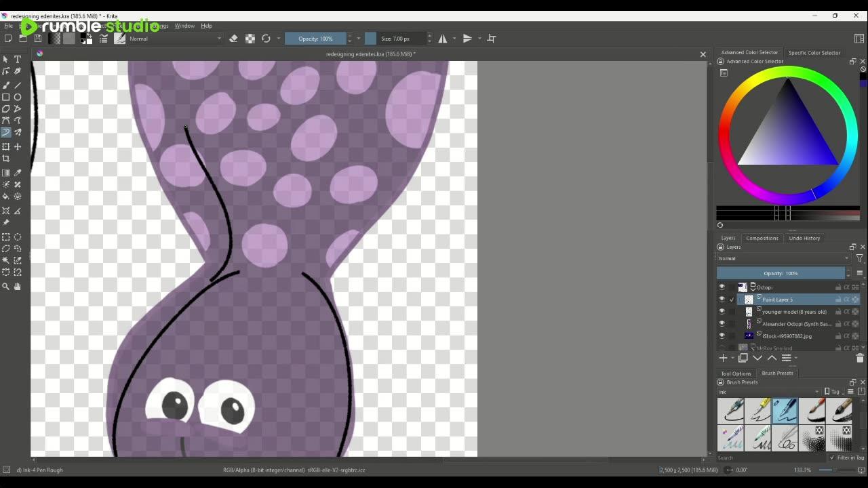Select the Move tool
The height and width of the screenshot is (488, 868).
(18, 146)
